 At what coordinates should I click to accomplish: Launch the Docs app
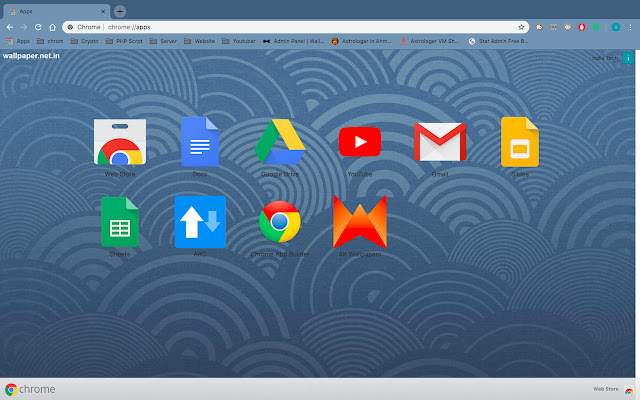[x=200, y=142]
